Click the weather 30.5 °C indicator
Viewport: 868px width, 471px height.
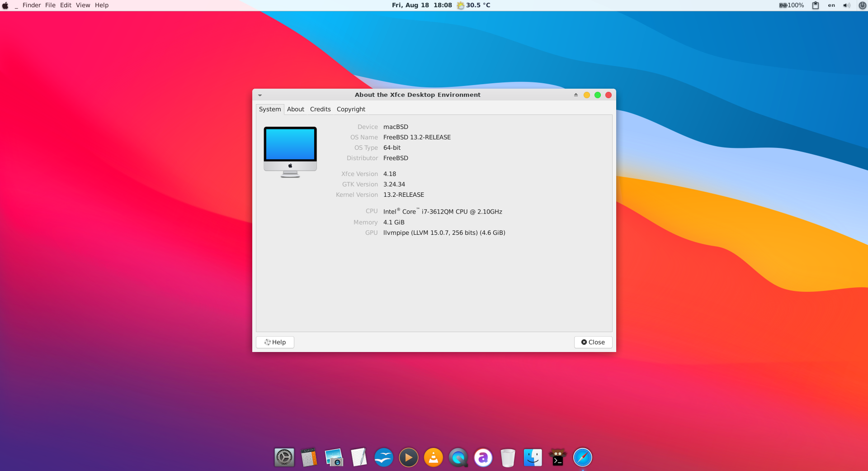pyautogui.click(x=473, y=5)
